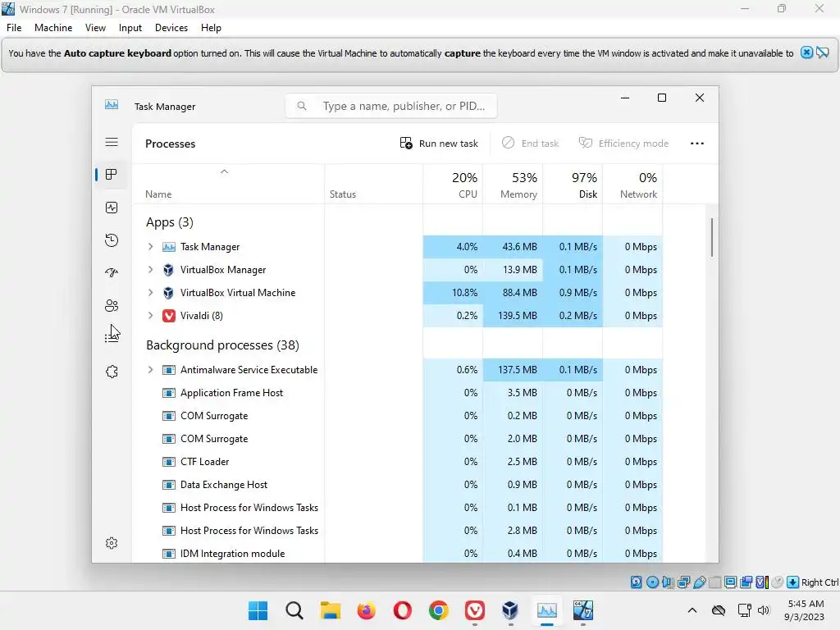Click the VirtualBox display indicator icon
Viewport: 840px width, 630px height.
tap(730, 582)
